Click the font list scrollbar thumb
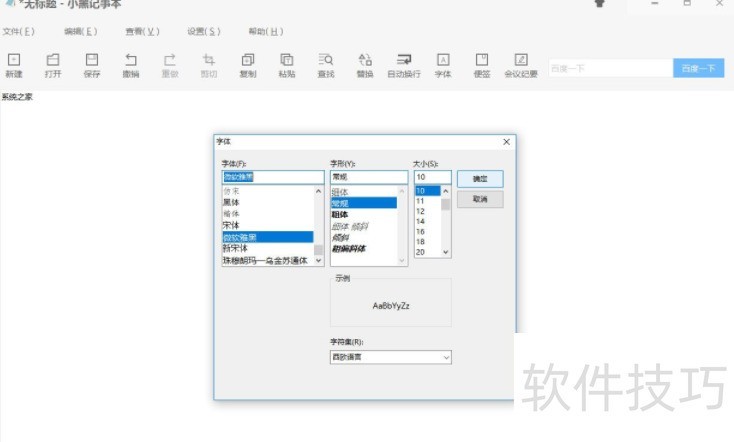This screenshot has width=734, height=442. 319,250
